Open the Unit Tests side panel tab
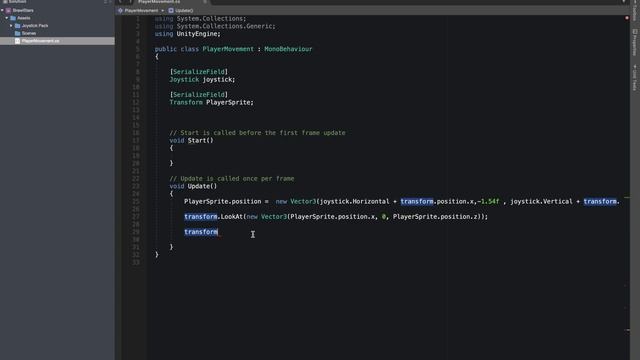Viewport: 640px width, 360px height. [635, 78]
